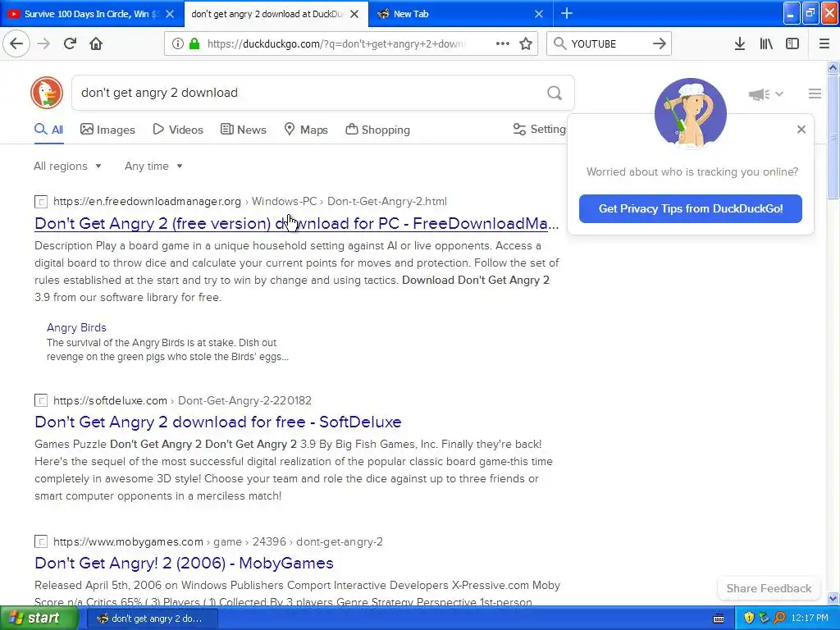Viewport: 840px width, 630px height.
Task: Click the softdeluxe result favicon
Action: pyautogui.click(x=41, y=400)
